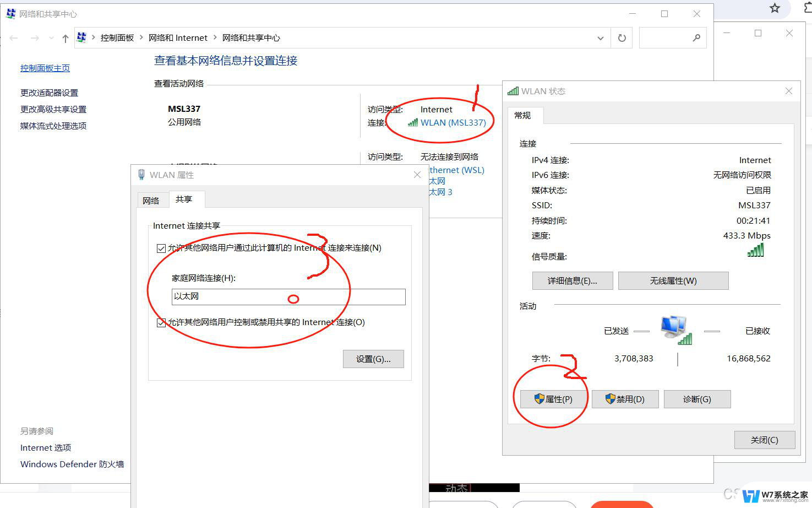This screenshot has width=812, height=508.
Task: Click the forward arrow in navigation bar
Action: click(35, 38)
